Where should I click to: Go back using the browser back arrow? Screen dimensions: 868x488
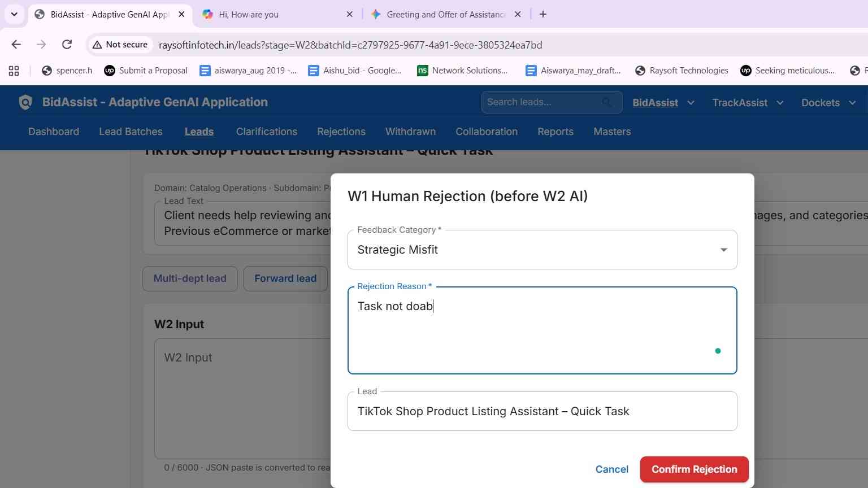point(16,45)
